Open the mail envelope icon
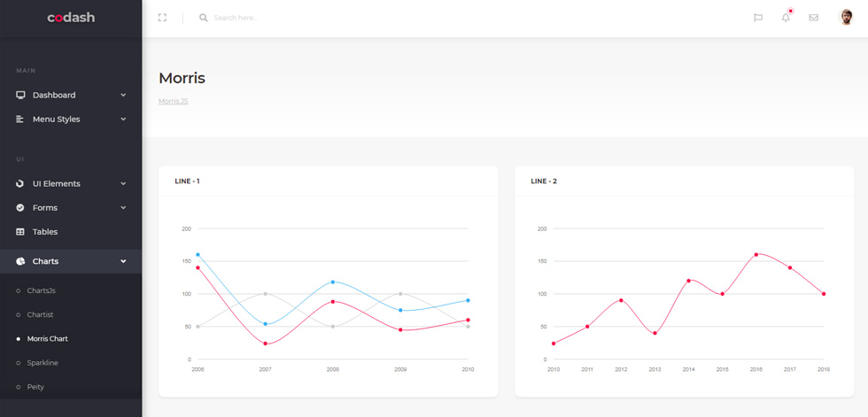The width and height of the screenshot is (868, 417). (x=813, y=18)
